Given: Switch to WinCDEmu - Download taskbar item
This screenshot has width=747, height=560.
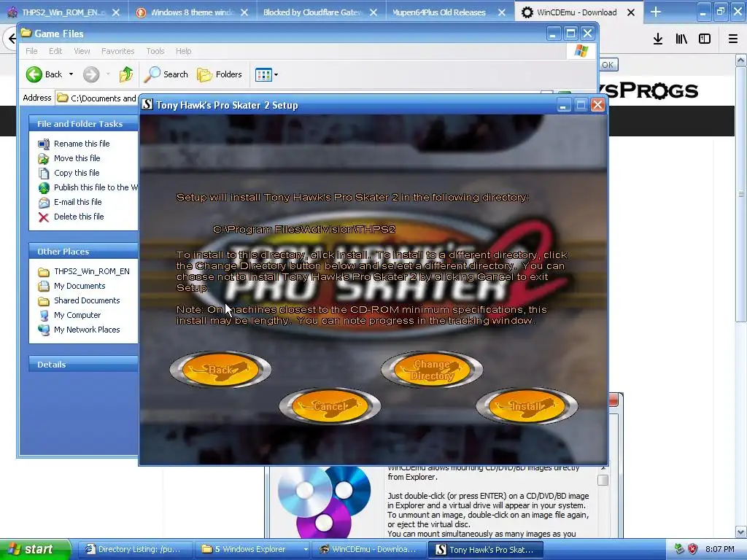Looking at the screenshot, I should tap(368, 550).
